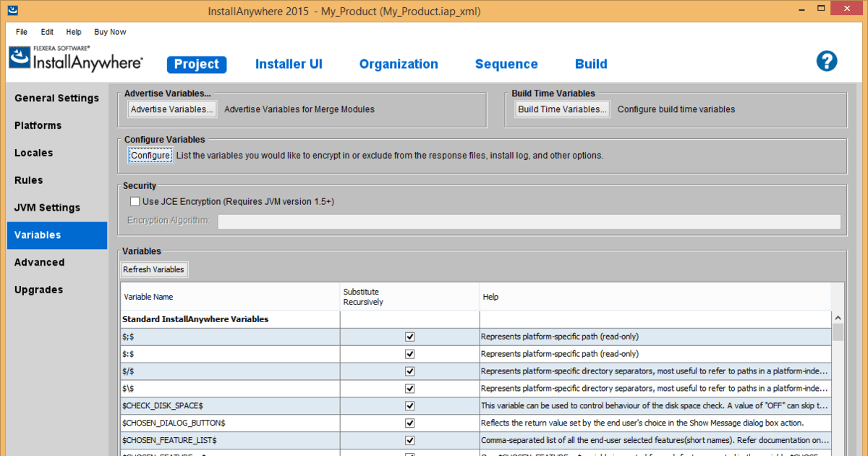Viewport: 868px width, 456px height.
Task: Toggle Substitute Recursively for $CHECK_DISK_SPACE$
Action: click(x=409, y=406)
